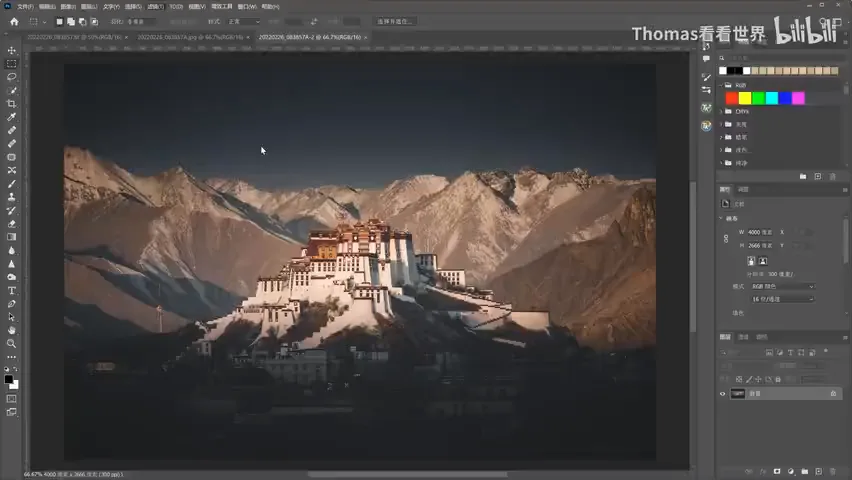Screen dimensions: 852x480
Task: Open the 文件(F) menu
Action: tap(25, 7)
